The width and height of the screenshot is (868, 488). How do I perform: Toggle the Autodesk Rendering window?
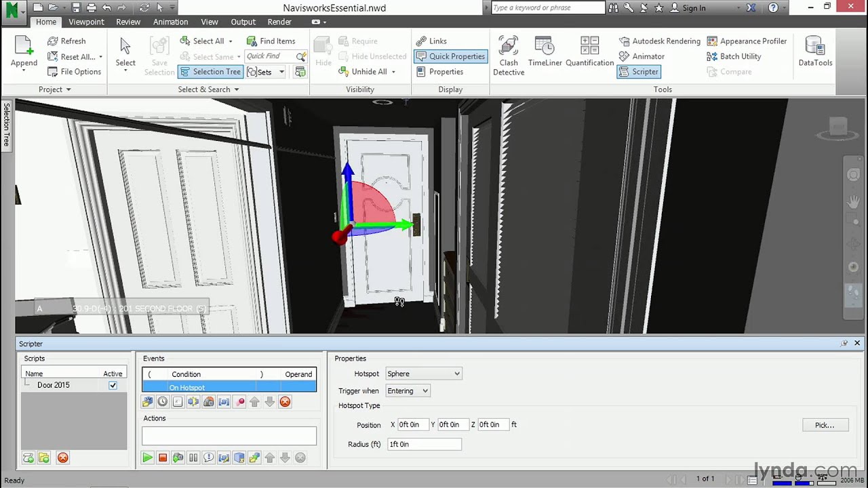(659, 41)
